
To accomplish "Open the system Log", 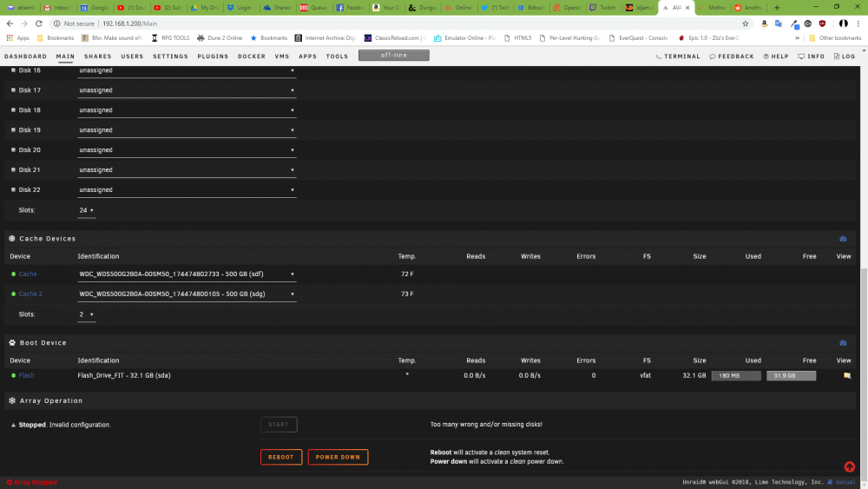I will [845, 56].
